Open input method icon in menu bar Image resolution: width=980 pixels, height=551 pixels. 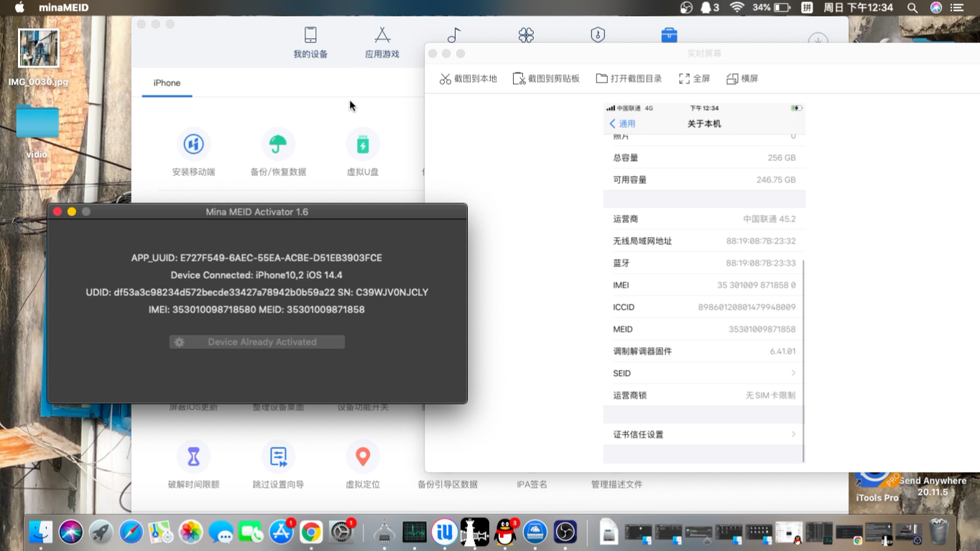pyautogui.click(x=807, y=8)
